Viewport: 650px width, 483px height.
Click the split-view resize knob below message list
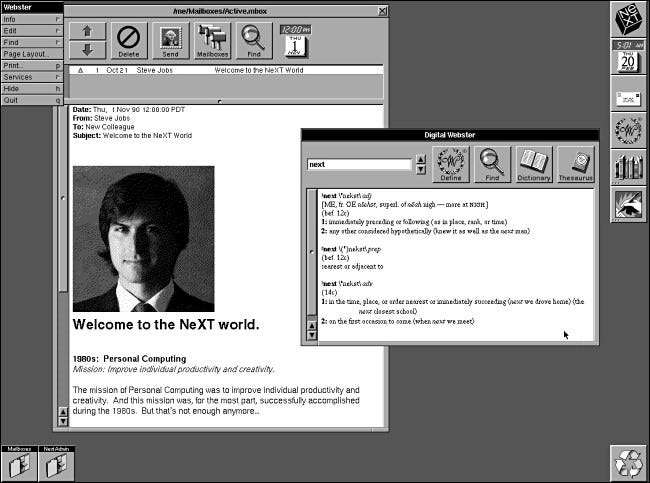point(220,101)
